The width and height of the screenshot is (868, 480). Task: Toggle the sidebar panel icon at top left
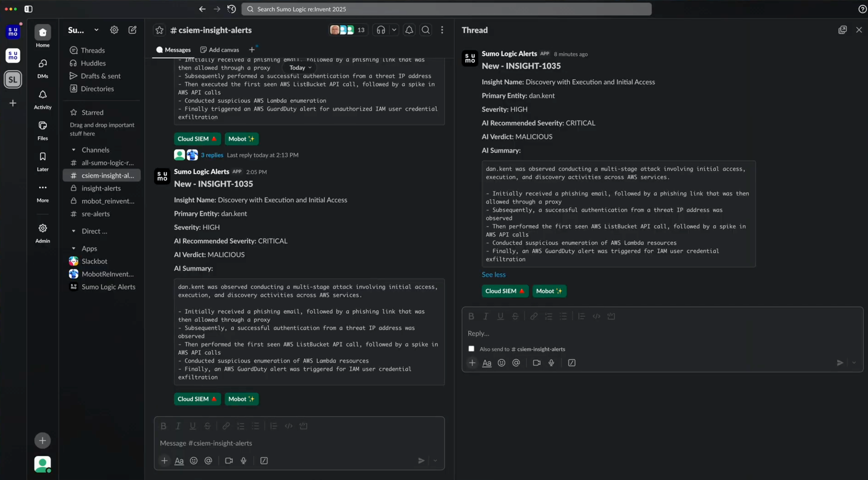click(28, 9)
